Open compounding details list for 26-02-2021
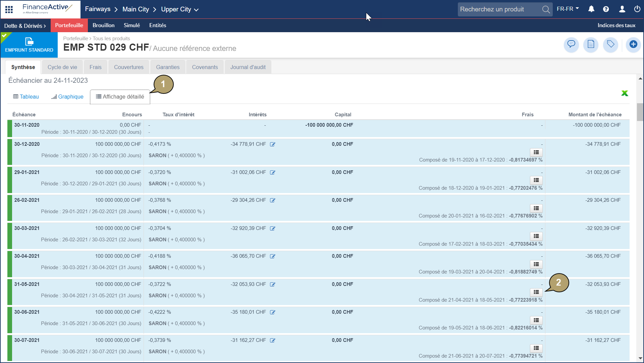The width and height of the screenshot is (644, 363). tap(536, 208)
